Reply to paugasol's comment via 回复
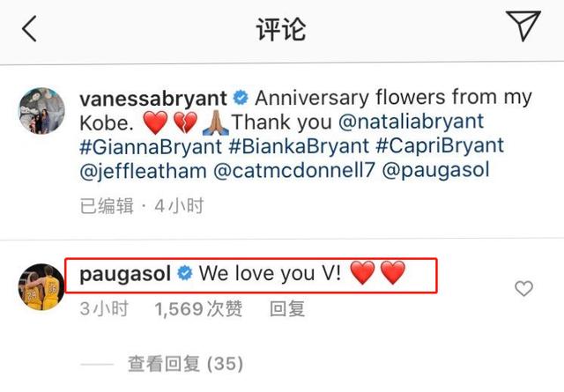The height and width of the screenshot is (392, 564). tap(287, 308)
